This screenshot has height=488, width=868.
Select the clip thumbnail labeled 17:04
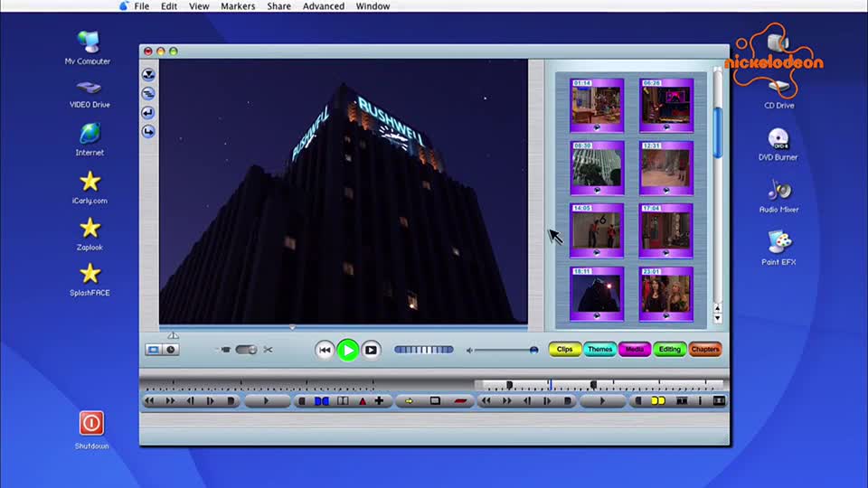tap(666, 230)
